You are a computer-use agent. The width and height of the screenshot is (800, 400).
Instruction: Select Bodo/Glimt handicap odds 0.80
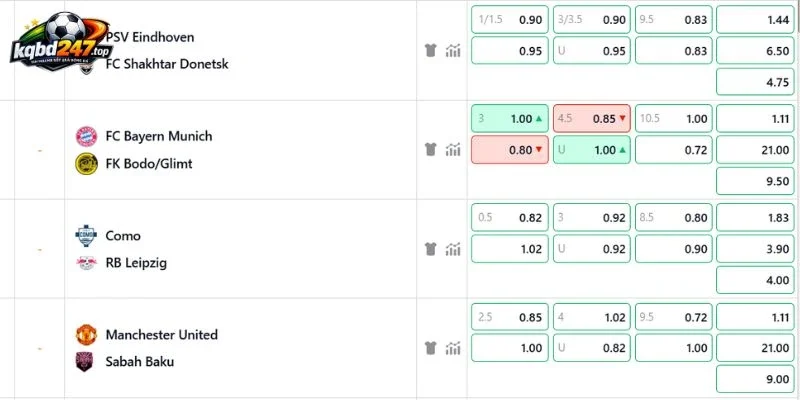[510, 150]
